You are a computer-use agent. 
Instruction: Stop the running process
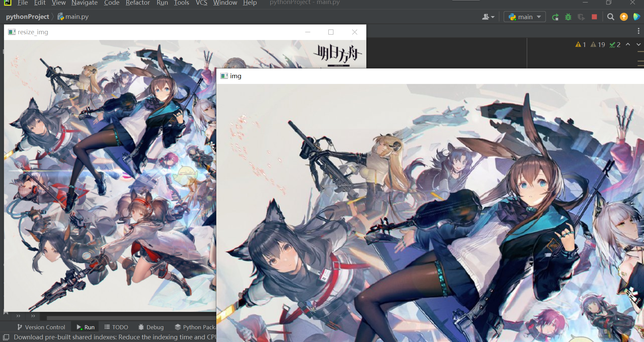point(594,17)
